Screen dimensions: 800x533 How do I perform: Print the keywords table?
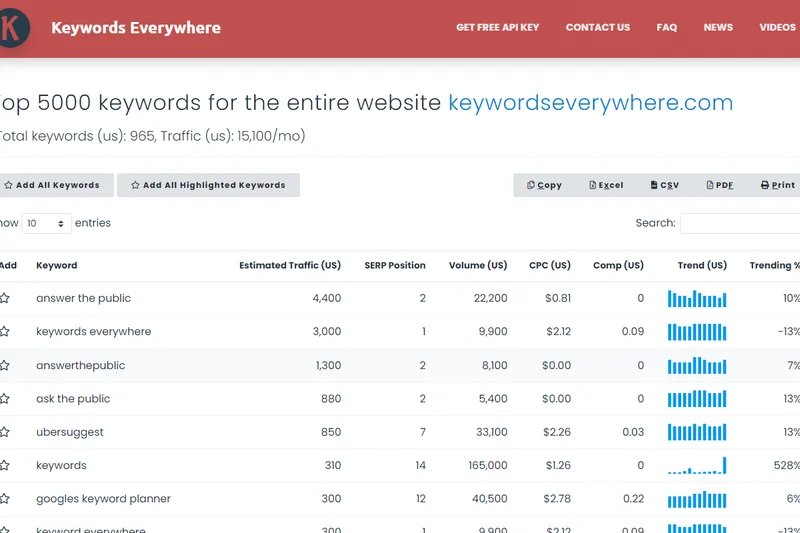778,185
